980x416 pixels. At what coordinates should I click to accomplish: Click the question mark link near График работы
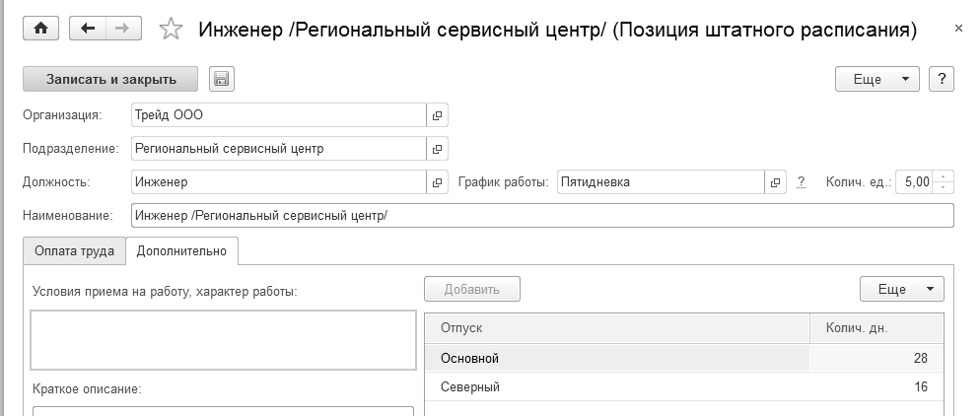click(802, 182)
